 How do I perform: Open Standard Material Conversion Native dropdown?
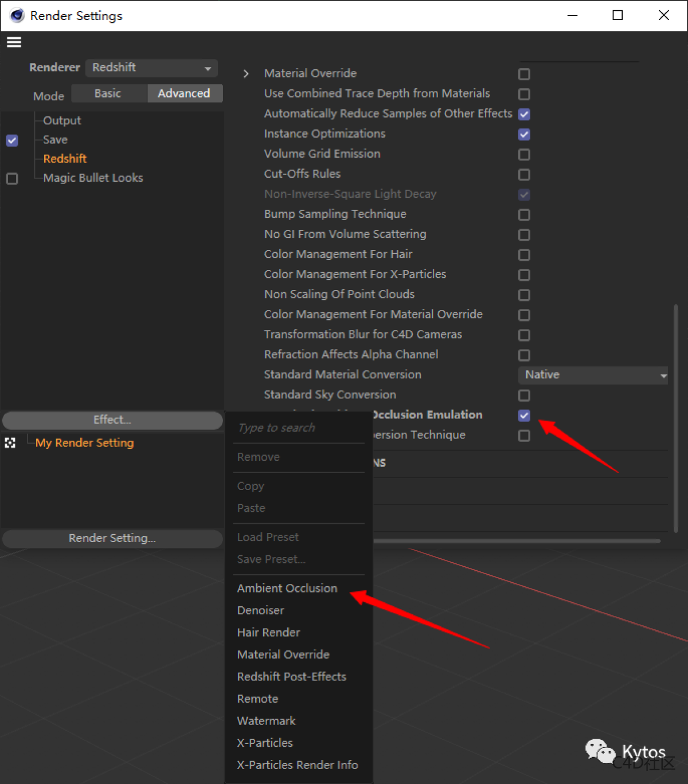593,375
